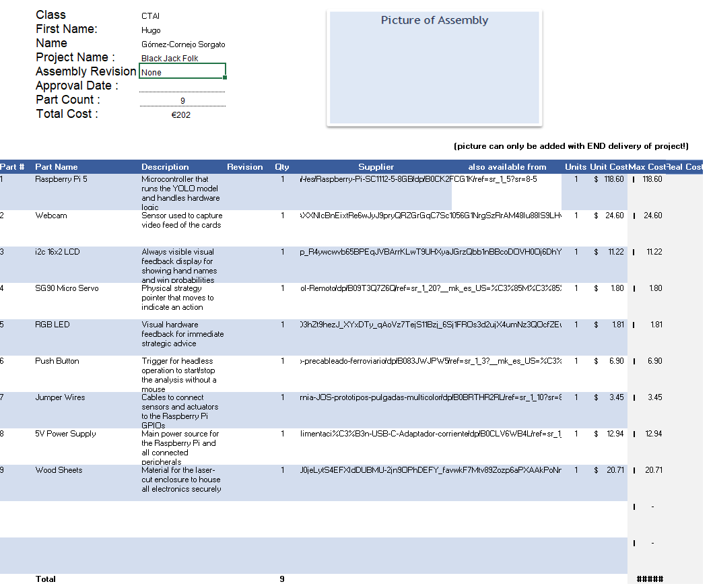The image size is (713, 588).
Task: Open the Webcam supplier link
Action: pos(431,216)
